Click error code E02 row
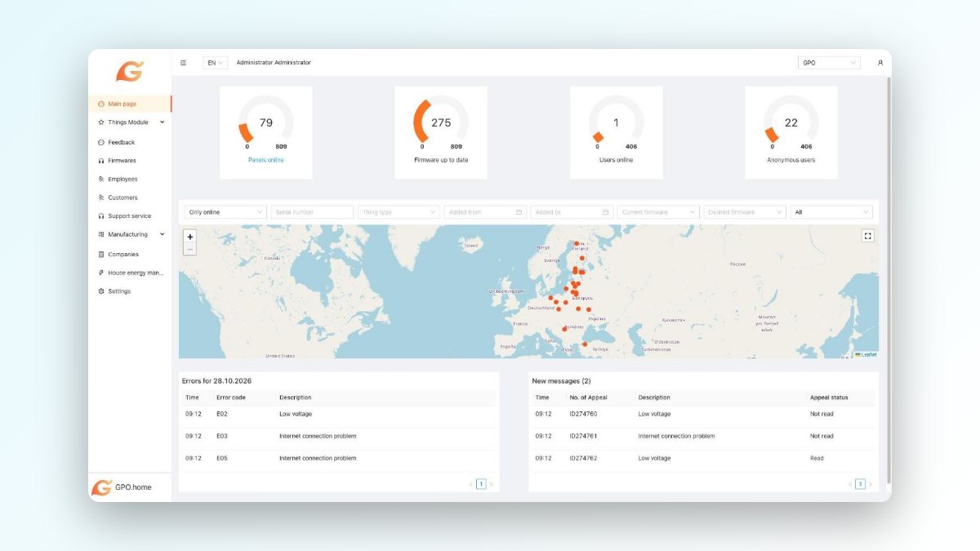 tap(339, 414)
